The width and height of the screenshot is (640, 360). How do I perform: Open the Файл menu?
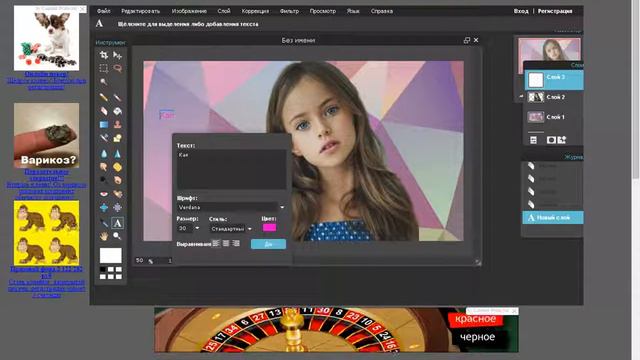pyautogui.click(x=104, y=11)
